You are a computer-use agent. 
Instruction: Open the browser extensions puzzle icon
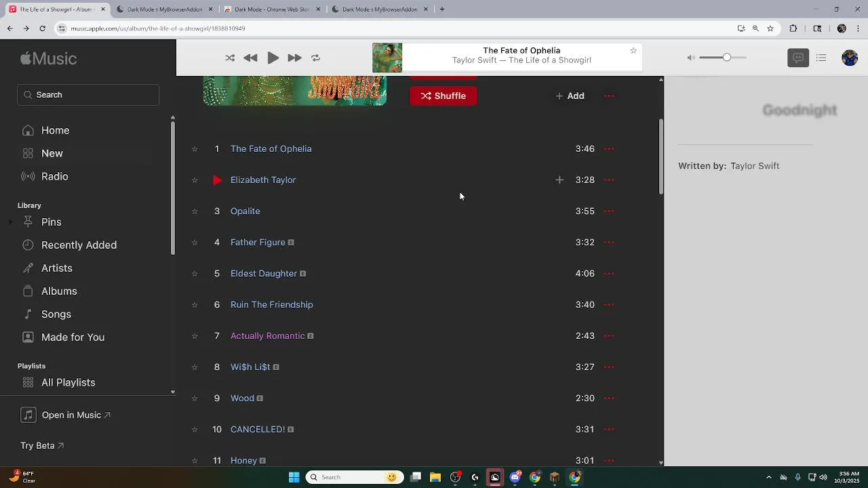(x=793, y=28)
